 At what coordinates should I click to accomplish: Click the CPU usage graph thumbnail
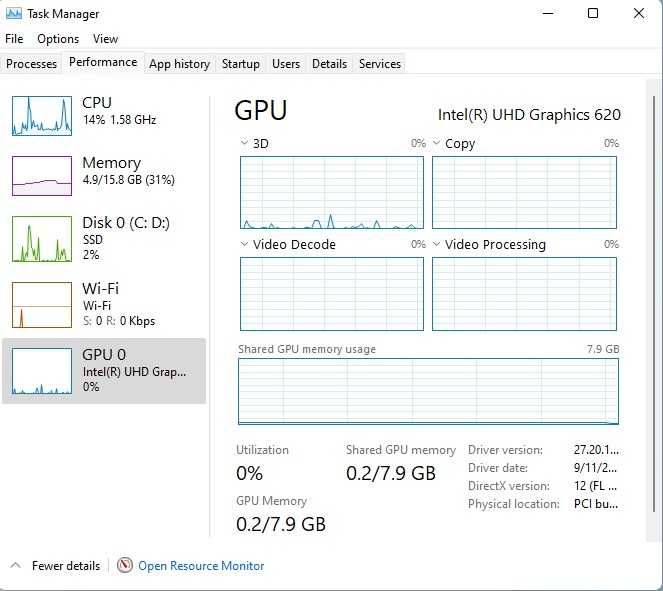tap(42, 115)
